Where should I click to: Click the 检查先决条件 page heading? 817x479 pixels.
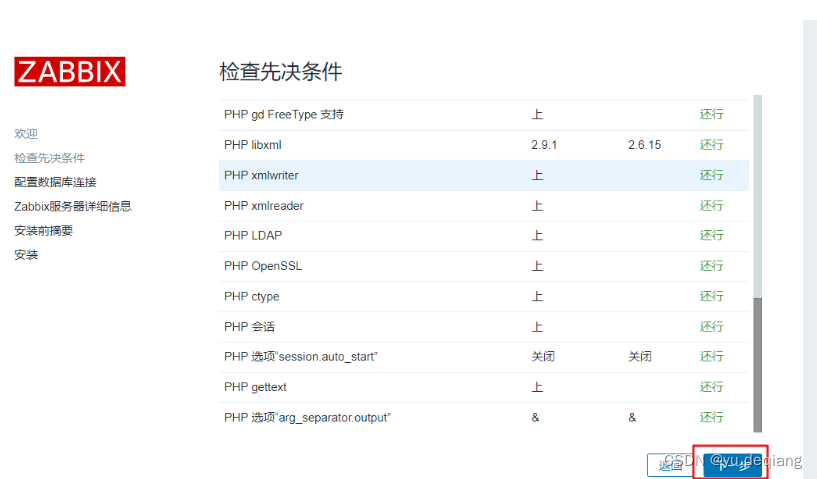point(281,72)
